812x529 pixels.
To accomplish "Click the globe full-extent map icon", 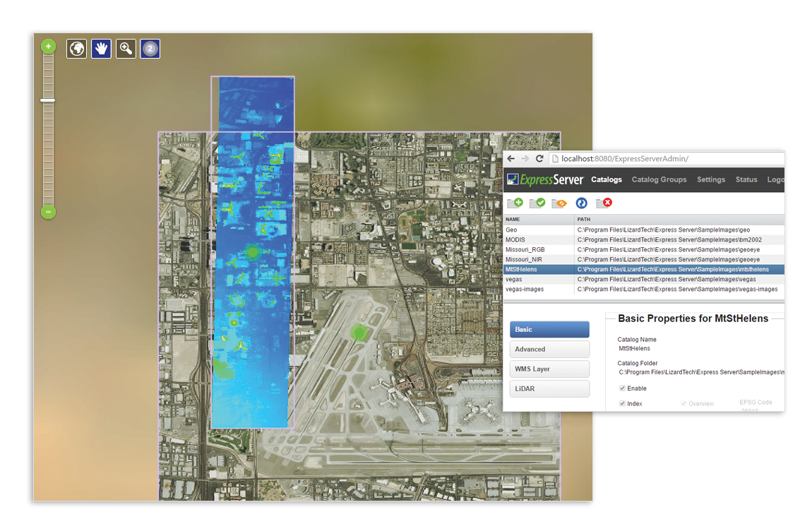I will (x=76, y=49).
